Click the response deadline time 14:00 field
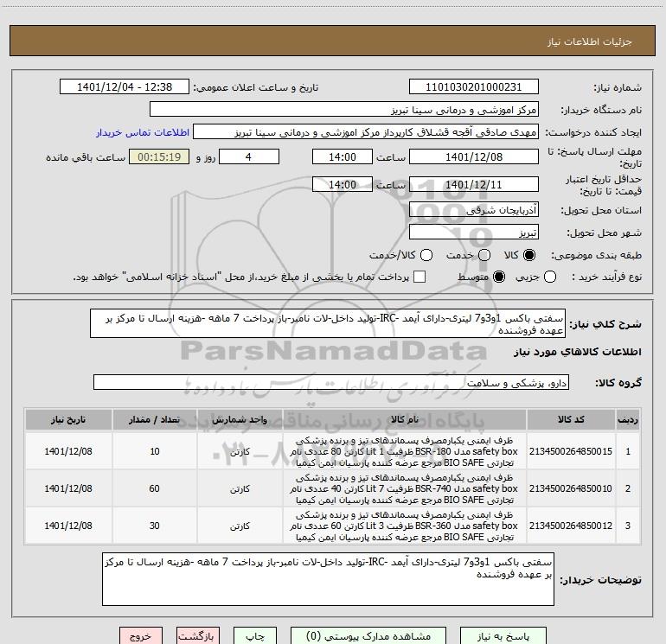The image size is (666, 644). (x=343, y=156)
